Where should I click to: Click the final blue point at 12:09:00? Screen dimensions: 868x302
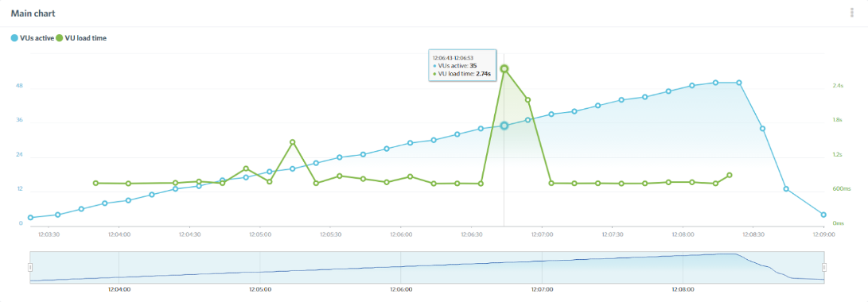(x=823, y=215)
